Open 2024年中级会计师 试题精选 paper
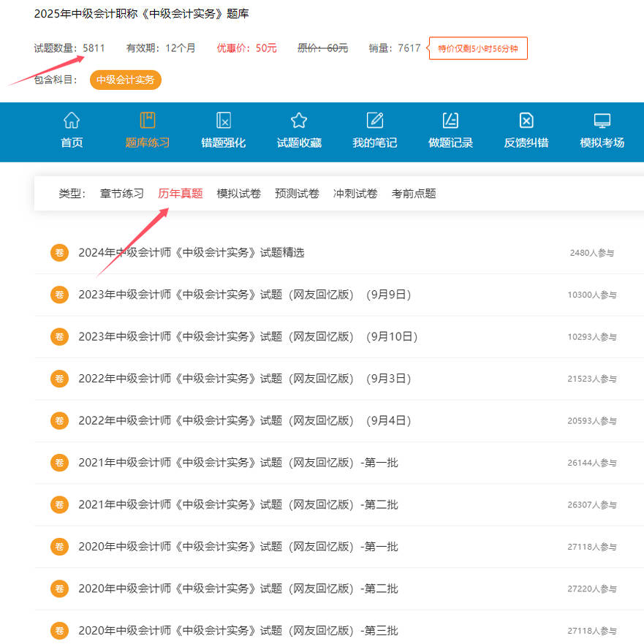The image size is (644, 644). (192, 253)
